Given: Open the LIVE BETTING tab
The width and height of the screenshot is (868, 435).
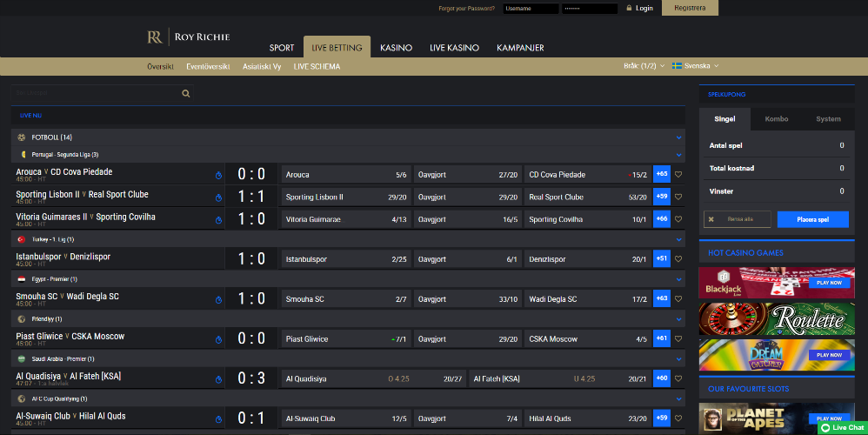Looking at the screenshot, I should pyautogui.click(x=337, y=48).
